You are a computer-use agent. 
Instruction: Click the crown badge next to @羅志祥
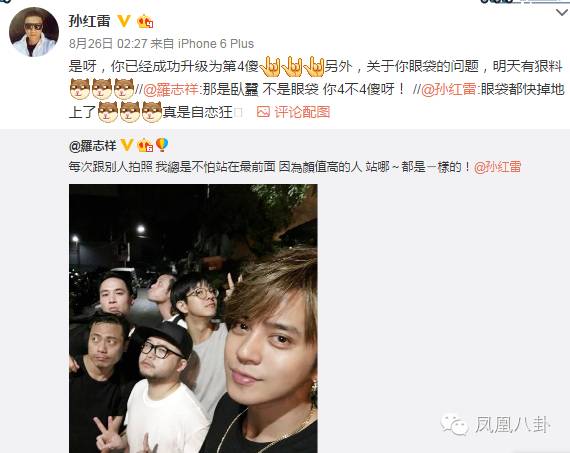[145, 145]
